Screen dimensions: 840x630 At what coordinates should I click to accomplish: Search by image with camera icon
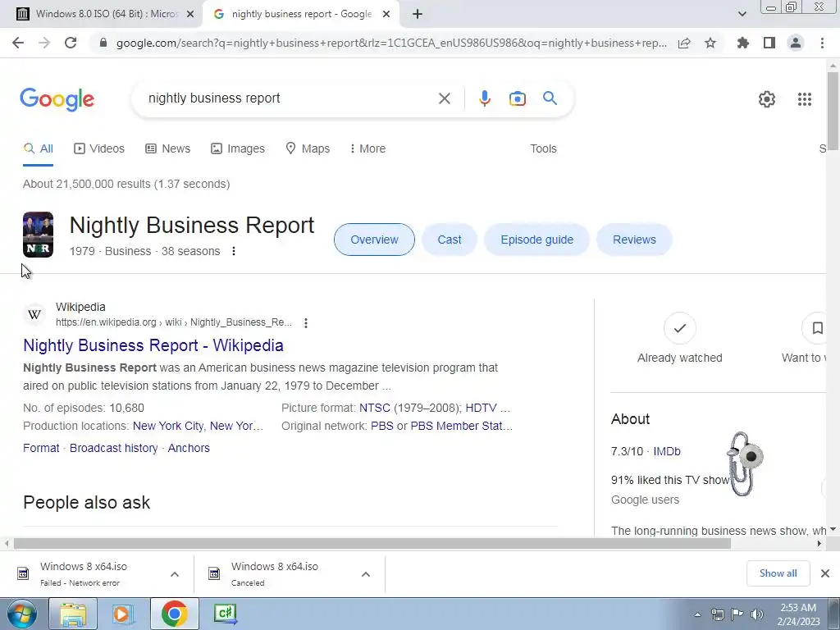click(x=517, y=98)
